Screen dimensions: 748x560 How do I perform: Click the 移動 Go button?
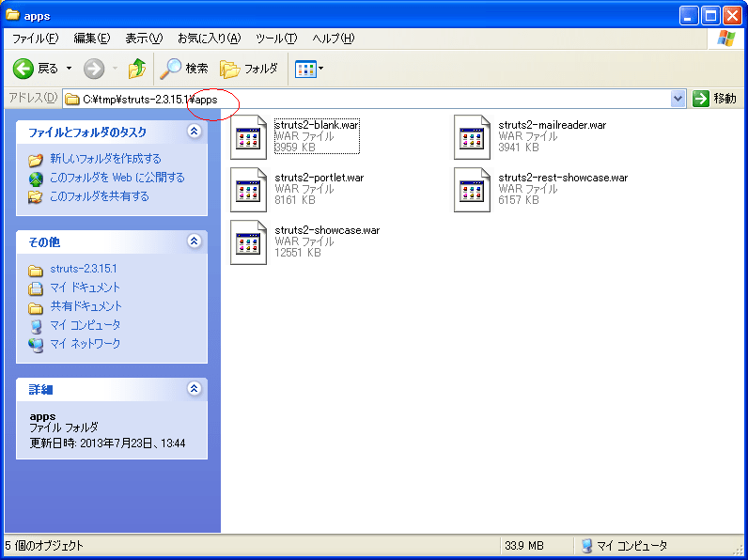pos(714,99)
